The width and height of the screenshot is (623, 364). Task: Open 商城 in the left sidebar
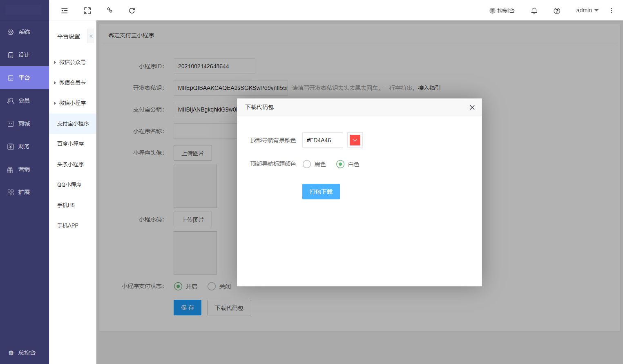point(24,123)
